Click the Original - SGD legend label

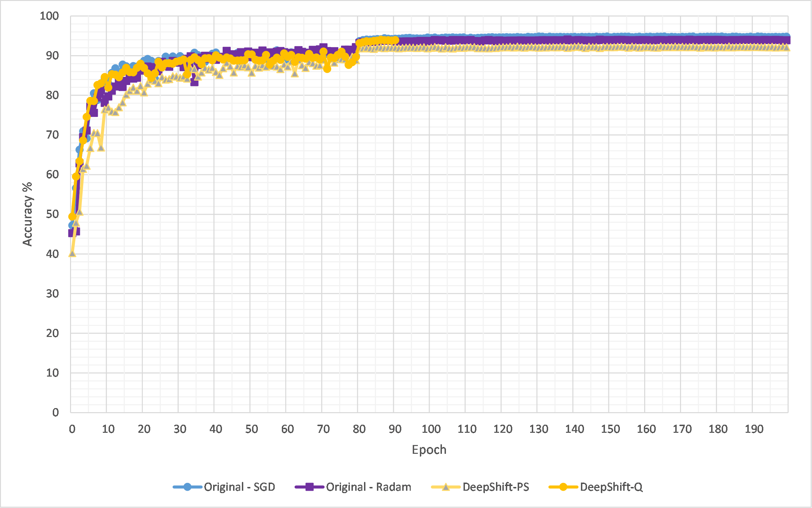239,487
